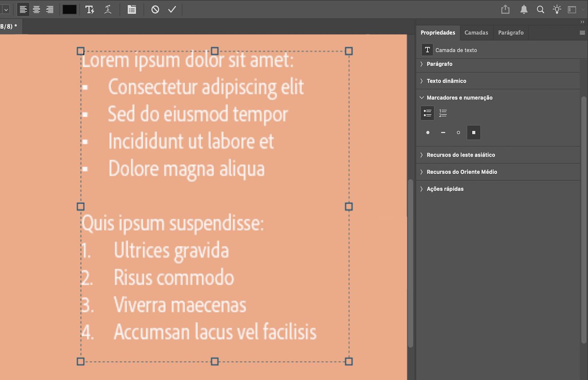Click the share icon in the options bar

(x=506, y=9)
